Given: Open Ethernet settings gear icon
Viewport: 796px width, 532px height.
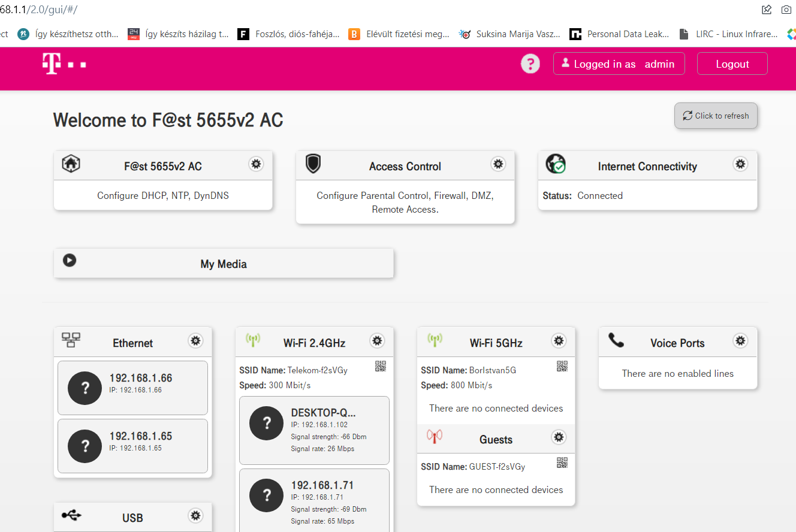Looking at the screenshot, I should click(195, 341).
